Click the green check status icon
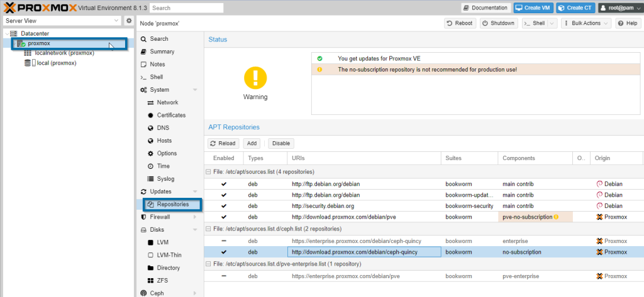The height and width of the screenshot is (297, 644). click(x=319, y=58)
